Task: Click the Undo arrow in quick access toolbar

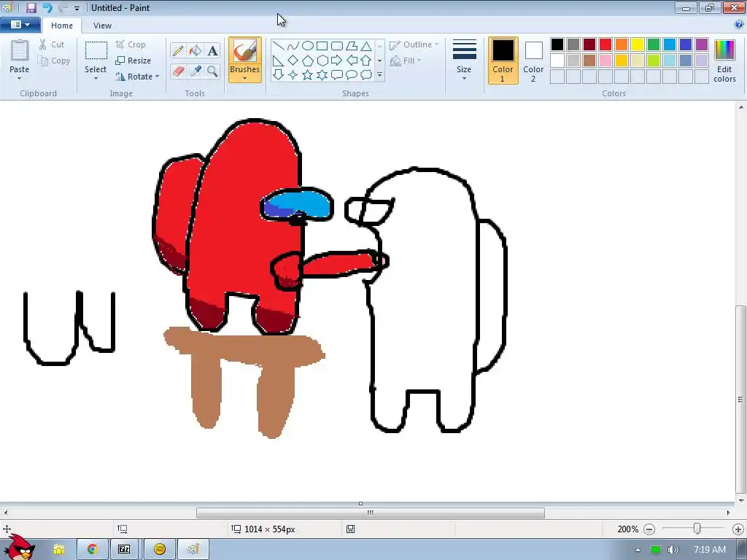Action: 47,7
